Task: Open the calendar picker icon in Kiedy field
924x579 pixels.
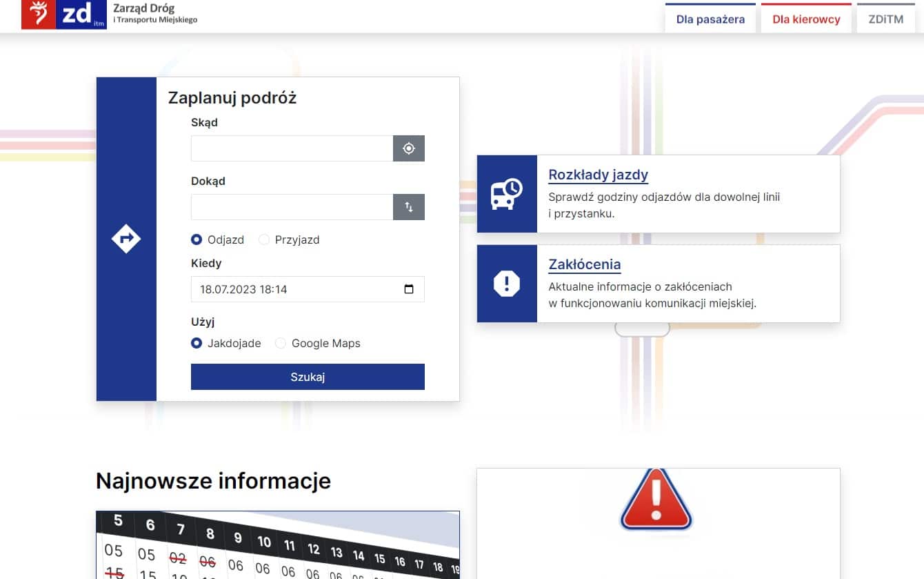Action: (x=409, y=289)
